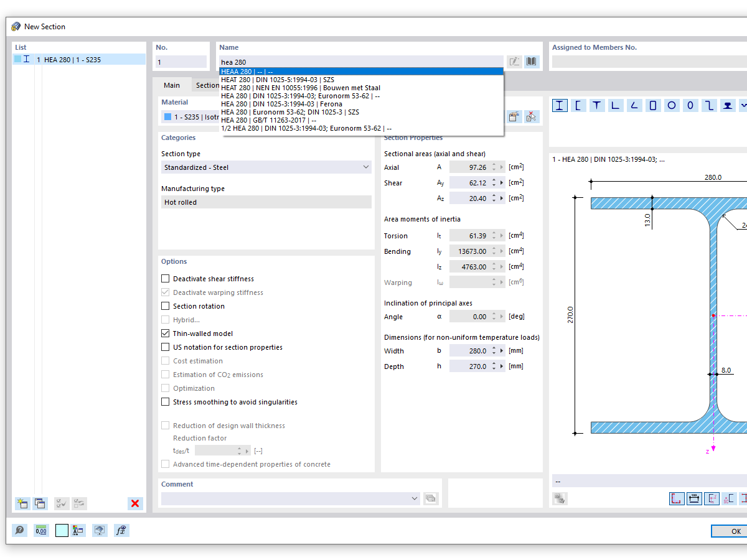Viewport: 747px width, 560px height.
Task: Open the Section type dropdown
Action: [266, 167]
